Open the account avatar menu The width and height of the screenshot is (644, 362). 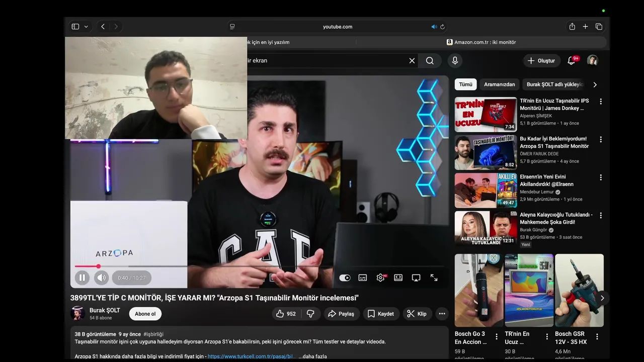coord(592,60)
